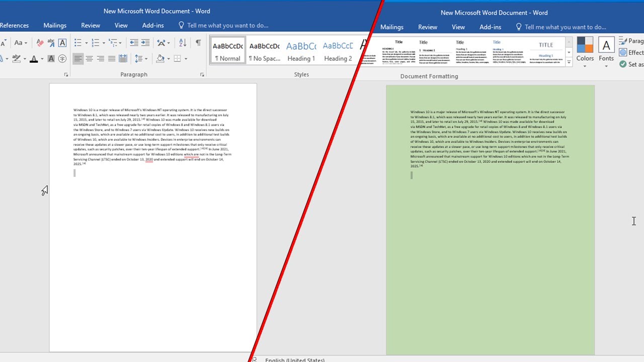Apply a character border

[x=62, y=43]
